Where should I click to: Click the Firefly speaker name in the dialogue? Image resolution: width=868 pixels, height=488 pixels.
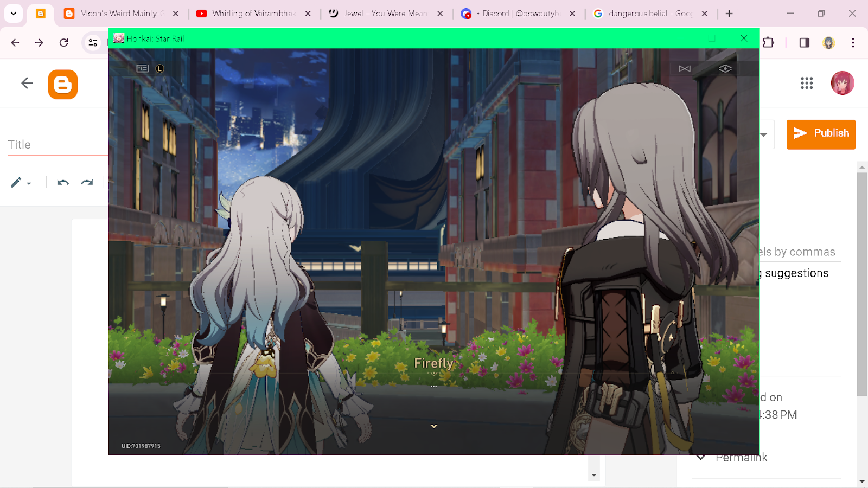pos(433,363)
